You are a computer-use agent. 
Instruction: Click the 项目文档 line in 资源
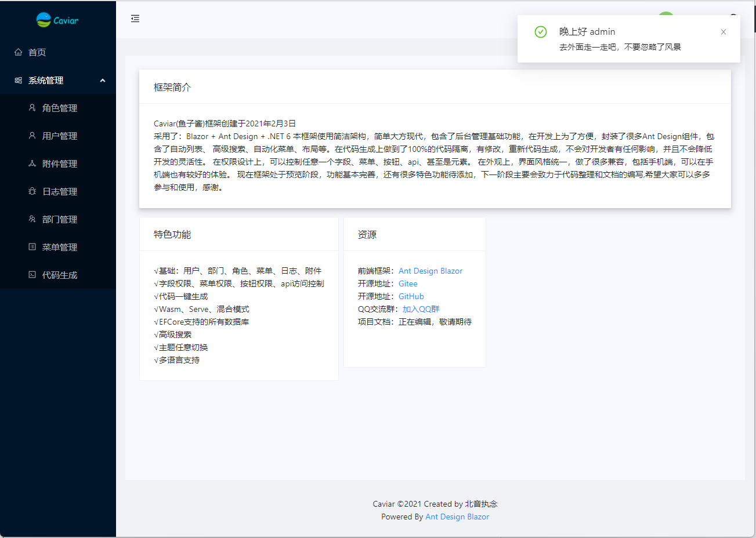(x=415, y=322)
